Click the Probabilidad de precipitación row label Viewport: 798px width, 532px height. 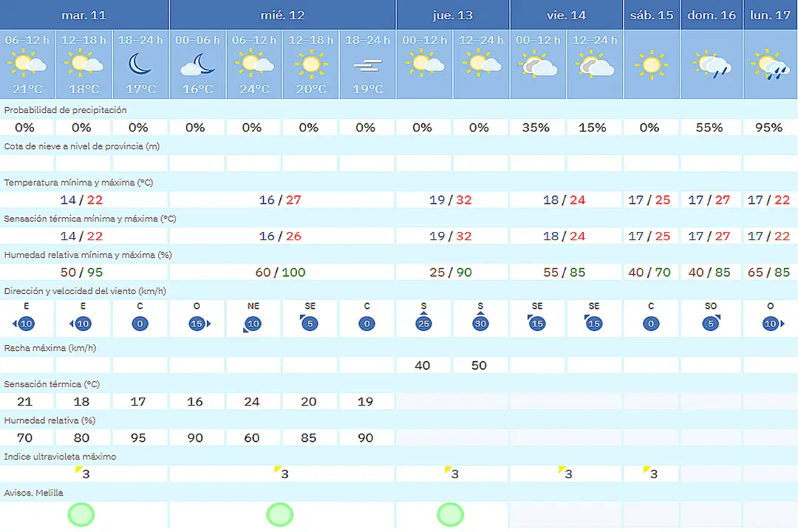[65, 110]
